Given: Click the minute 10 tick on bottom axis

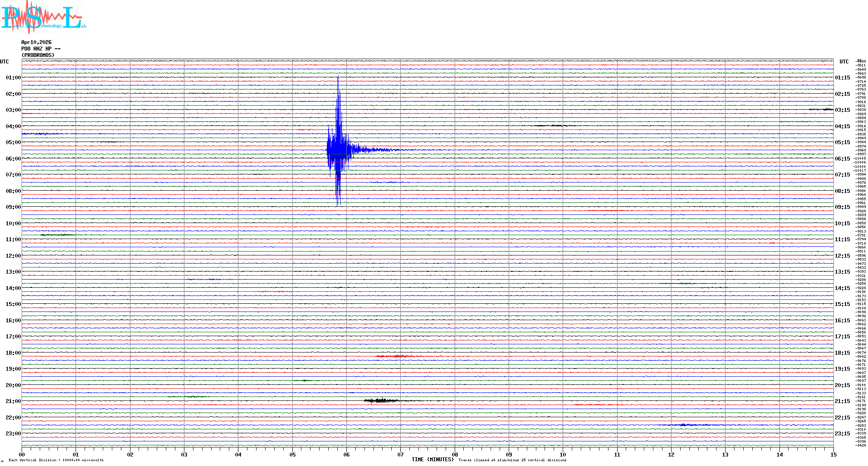Looking at the screenshot, I should pyautogui.click(x=563, y=454).
